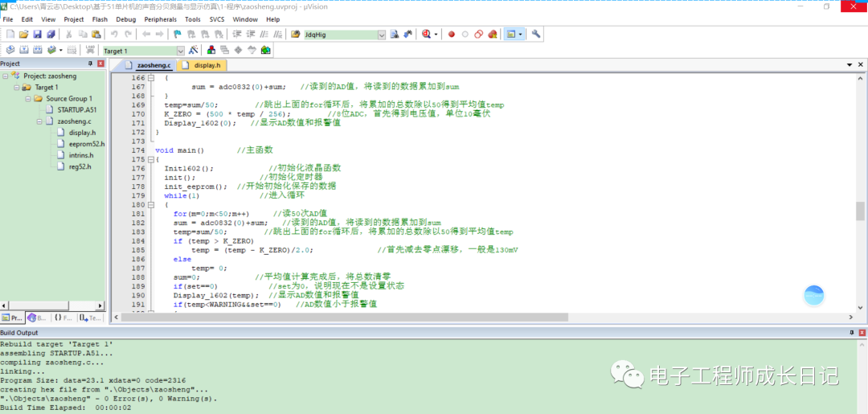The width and height of the screenshot is (868, 414).
Task: Open the Debug menu
Action: coord(125,19)
